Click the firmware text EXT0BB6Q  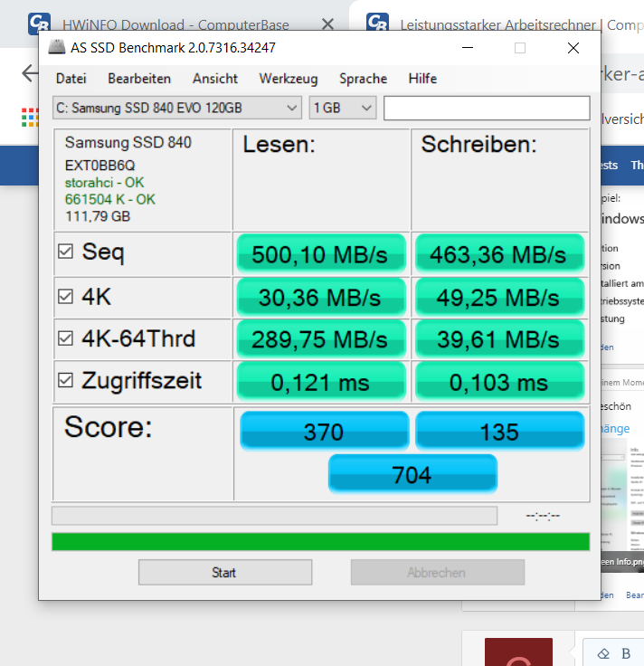[99, 166]
